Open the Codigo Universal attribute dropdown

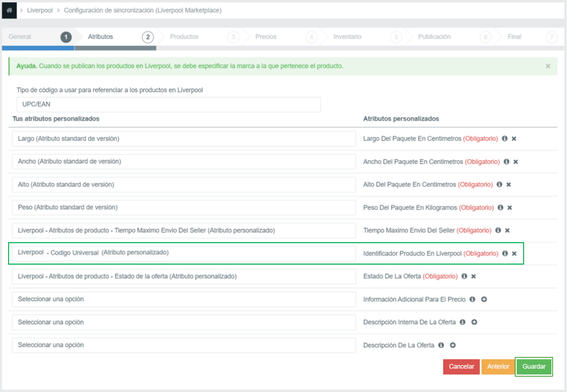(x=184, y=253)
